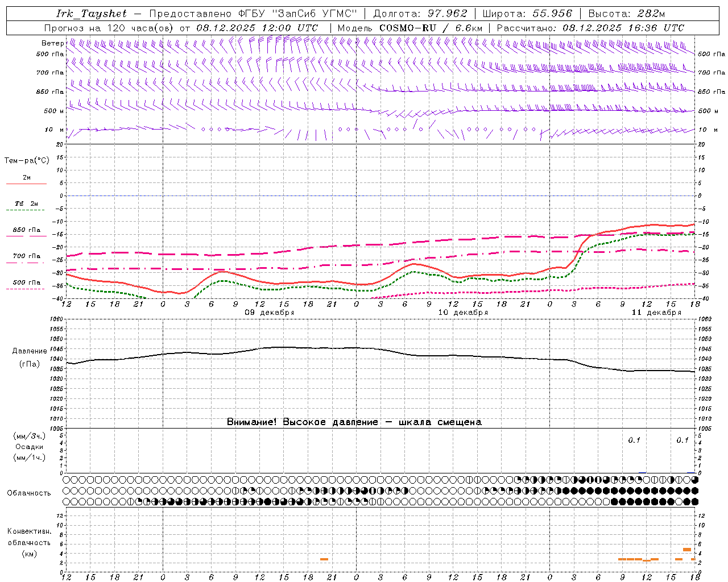Click the "500 м" wind level label on left
The image size is (728, 582).
tap(54, 111)
